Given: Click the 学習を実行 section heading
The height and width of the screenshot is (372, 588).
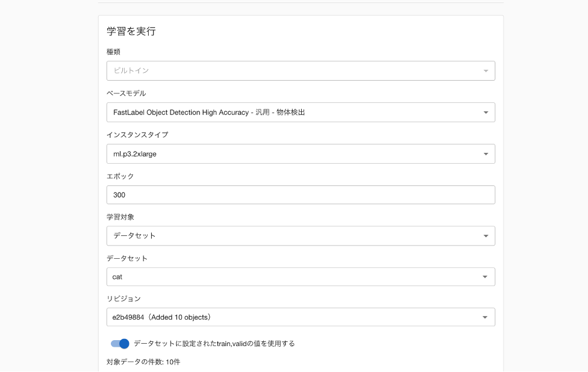Looking at the screenshot, I should point(131,31).
